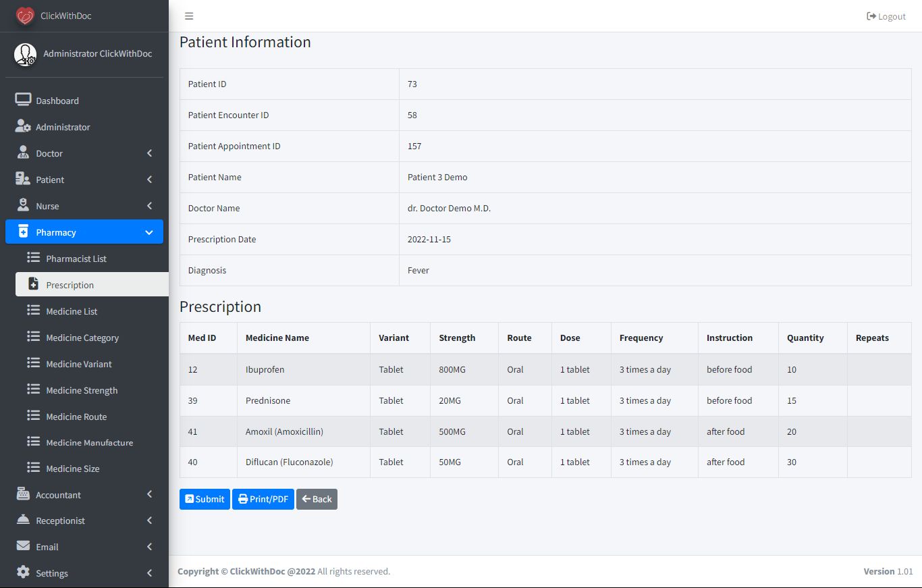Open the Medicine Category menu item
This screenshot has width=922, height=588.
(x=82, y=338)
